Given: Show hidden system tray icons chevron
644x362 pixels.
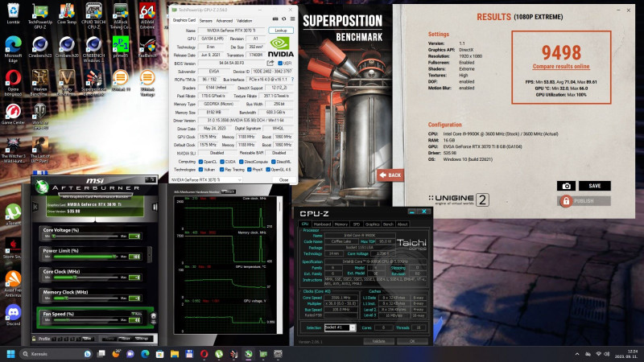Looking at the screenshot, I should [x=577, y=354].
